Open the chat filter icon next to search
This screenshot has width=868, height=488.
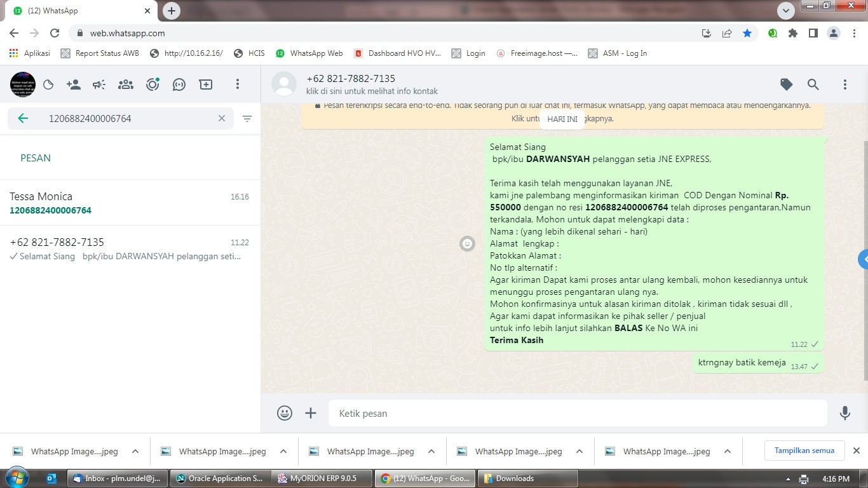[x=247, y=118]
